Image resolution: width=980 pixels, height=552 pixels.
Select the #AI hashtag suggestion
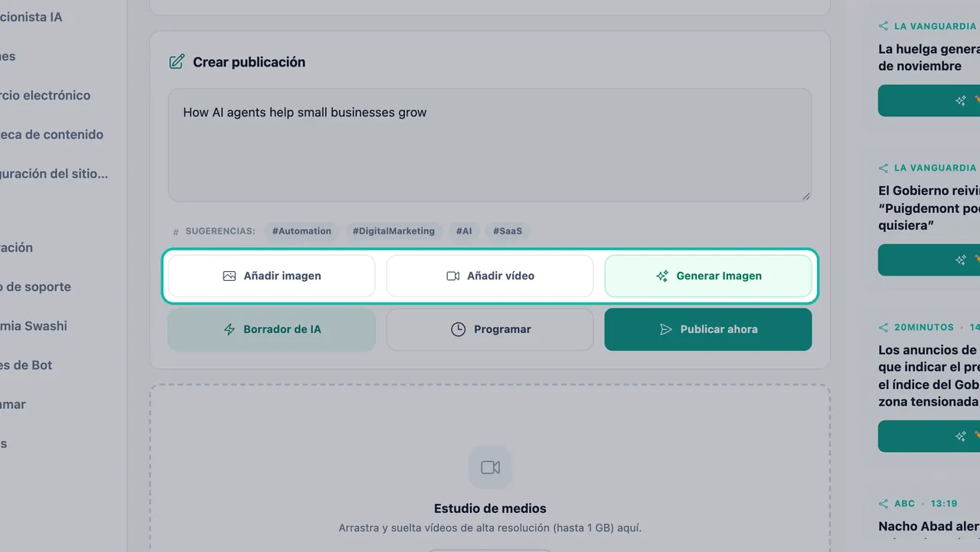[464, 230]
